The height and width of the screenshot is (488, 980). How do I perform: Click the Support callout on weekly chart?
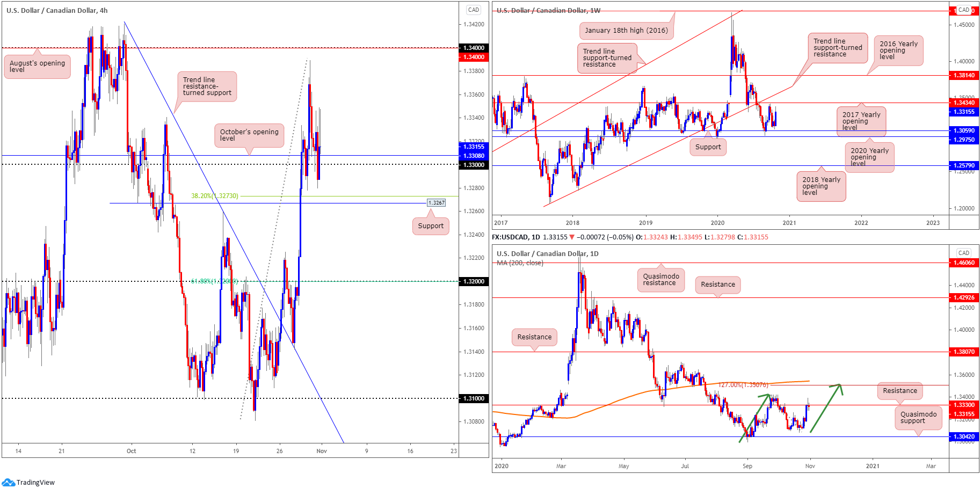pyautogui.click(x=708, y=147)
